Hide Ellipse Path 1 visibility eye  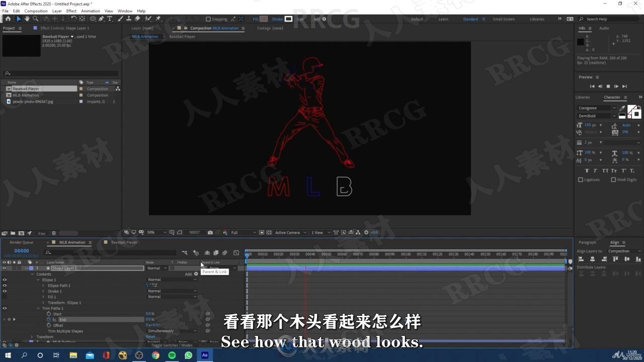pos(5,286)
